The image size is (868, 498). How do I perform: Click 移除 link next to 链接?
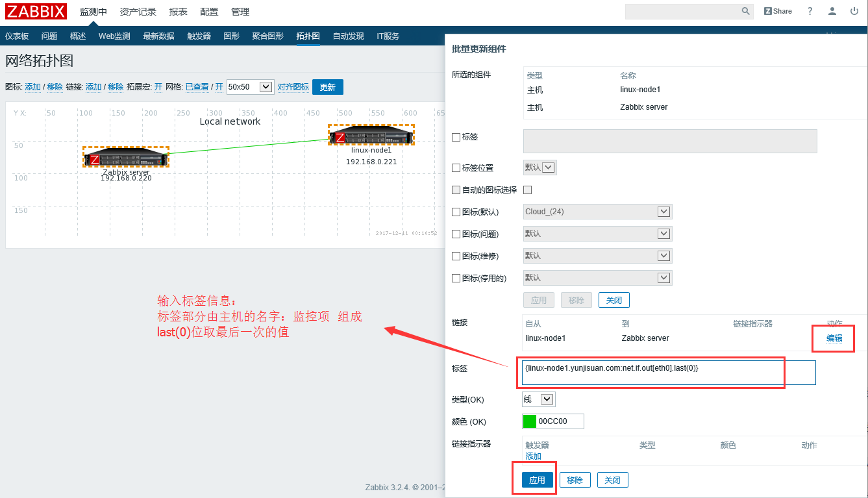click(116, 87)
